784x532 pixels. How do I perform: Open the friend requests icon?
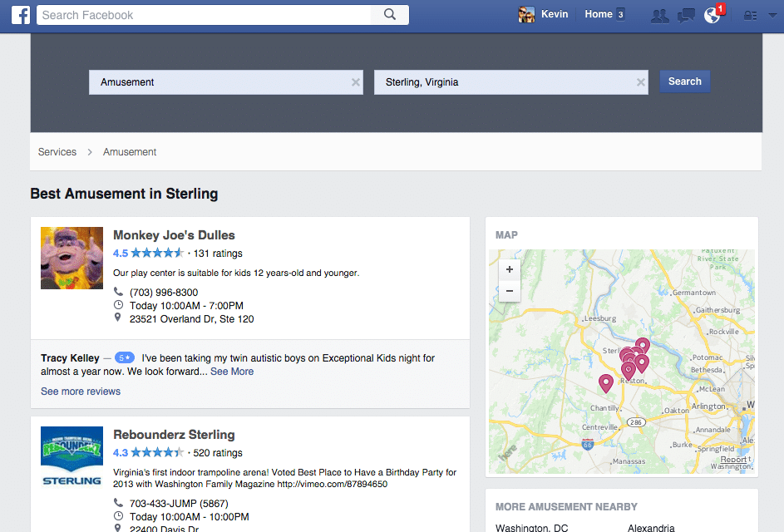click(x=660, y=16)
